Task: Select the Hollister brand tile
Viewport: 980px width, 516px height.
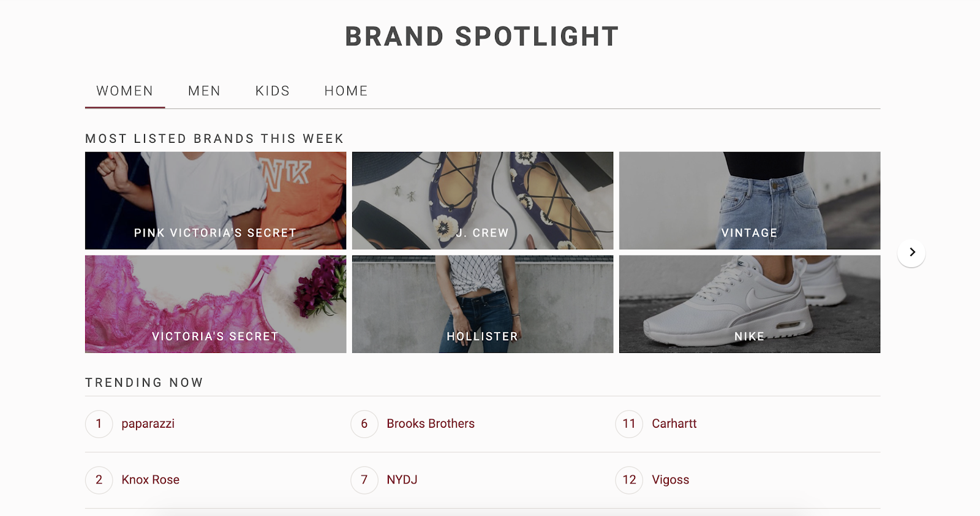Action: click(483, 304)
